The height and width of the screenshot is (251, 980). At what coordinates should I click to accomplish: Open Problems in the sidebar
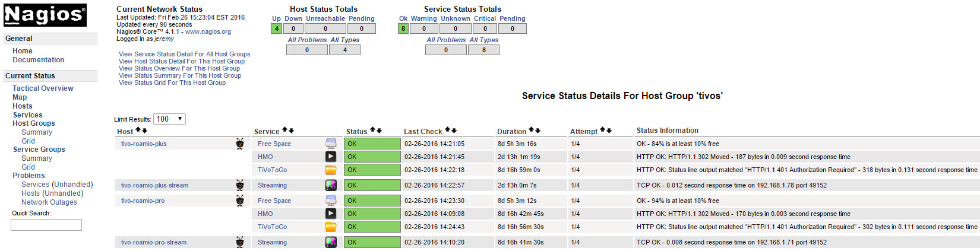click(29, 176)
